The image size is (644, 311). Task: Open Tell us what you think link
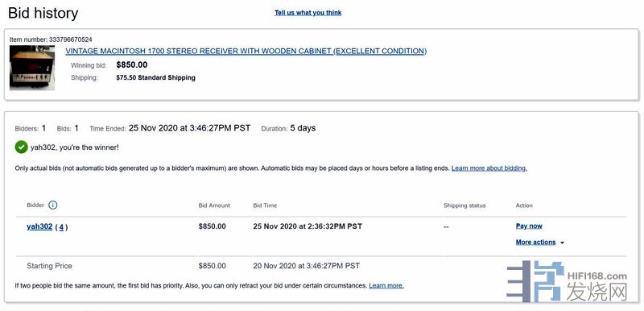coord(308,13)
